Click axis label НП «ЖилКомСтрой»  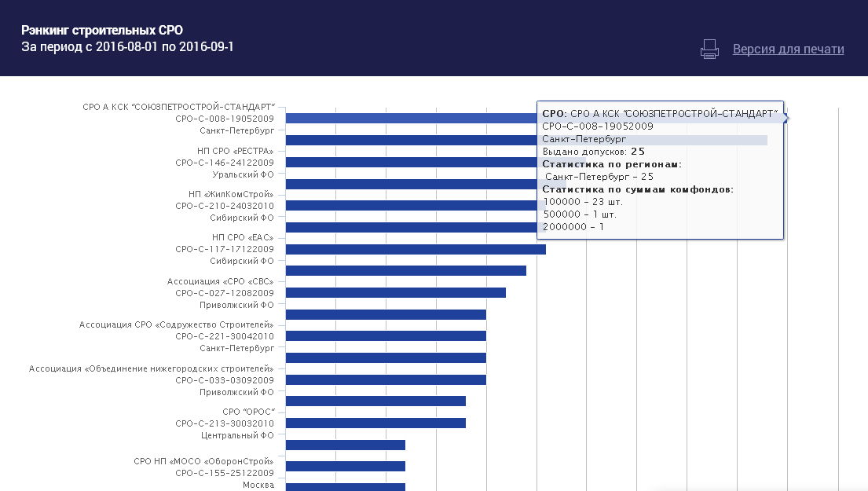(231, 194)
